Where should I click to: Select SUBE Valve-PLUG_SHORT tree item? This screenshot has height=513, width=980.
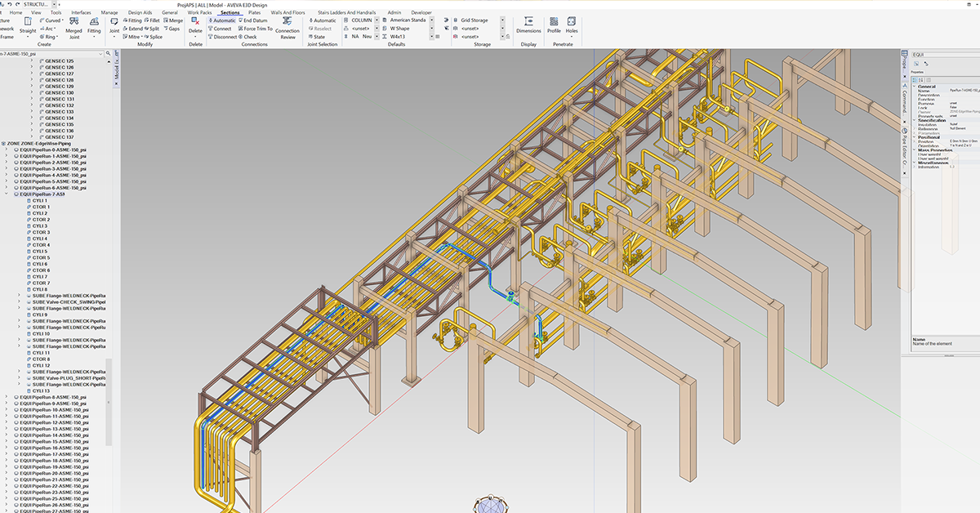tap(69, 378)
